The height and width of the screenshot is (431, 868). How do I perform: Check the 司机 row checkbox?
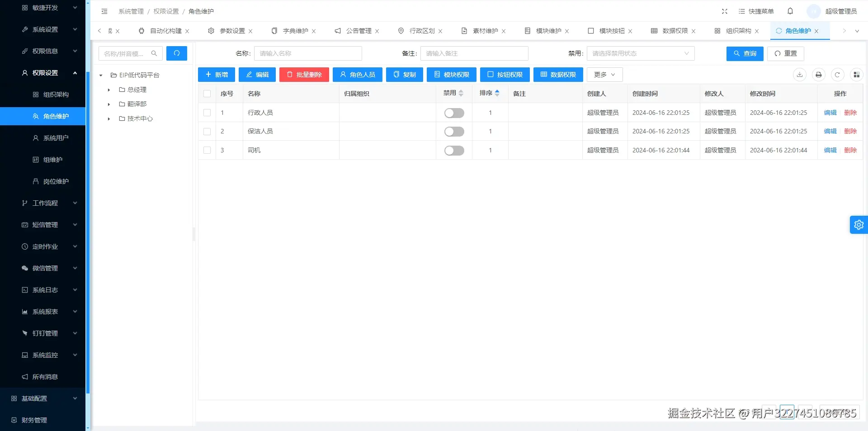[207, 150]
